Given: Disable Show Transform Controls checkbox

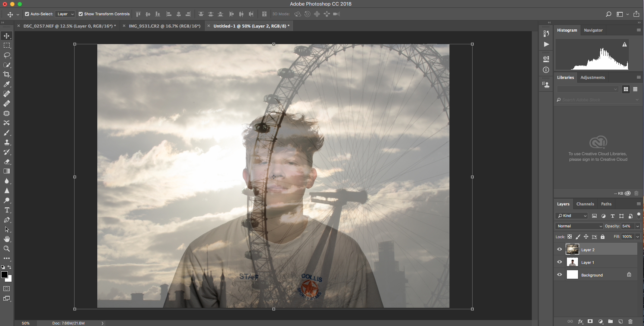Looking at the screenshot, I should [80, 14].
